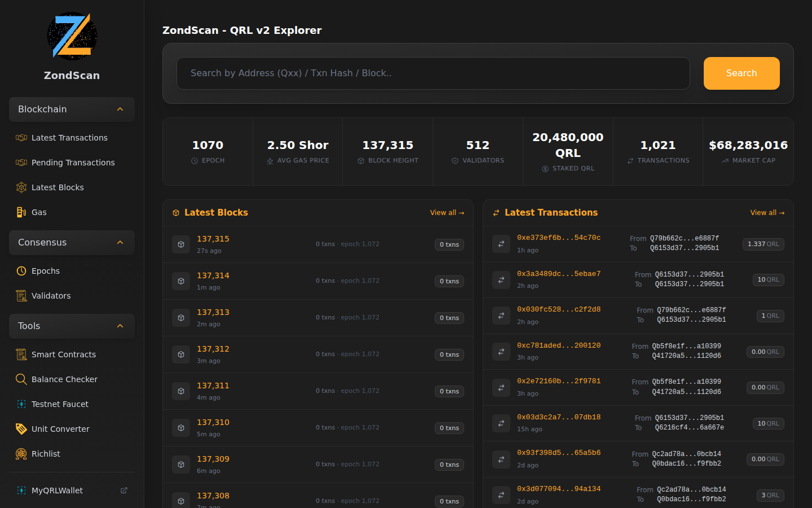
Task: Click the cube icon for block 137,312
Action: pyautogui.click(x=181, y=354)
